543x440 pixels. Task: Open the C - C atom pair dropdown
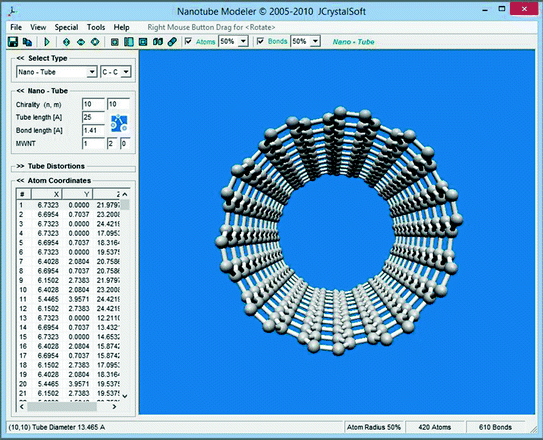coord(126,72)
